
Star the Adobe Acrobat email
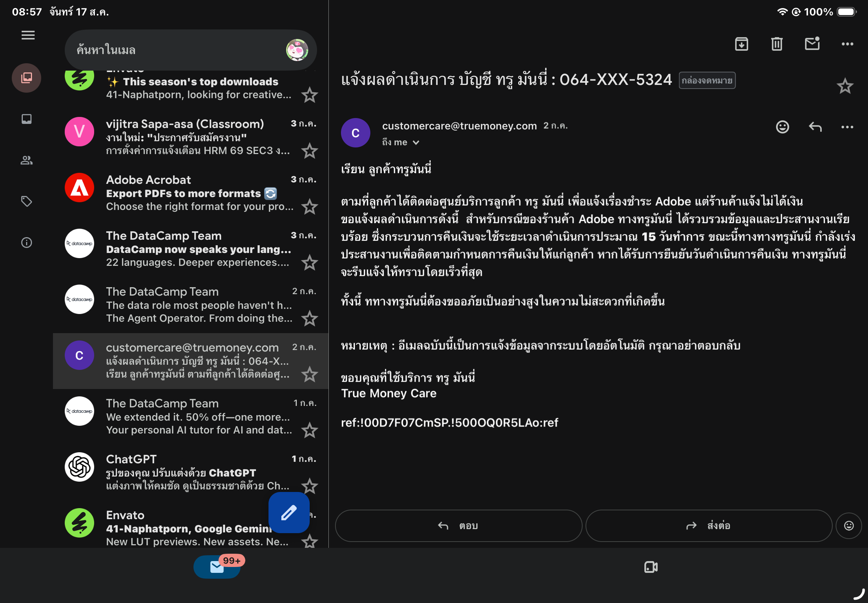click(309, 207)
